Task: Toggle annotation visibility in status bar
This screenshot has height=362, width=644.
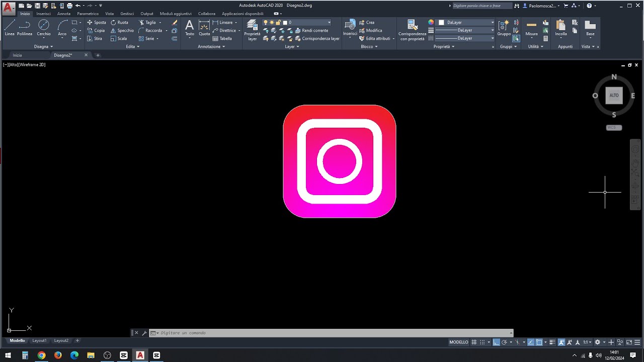Action: (561, 342)
